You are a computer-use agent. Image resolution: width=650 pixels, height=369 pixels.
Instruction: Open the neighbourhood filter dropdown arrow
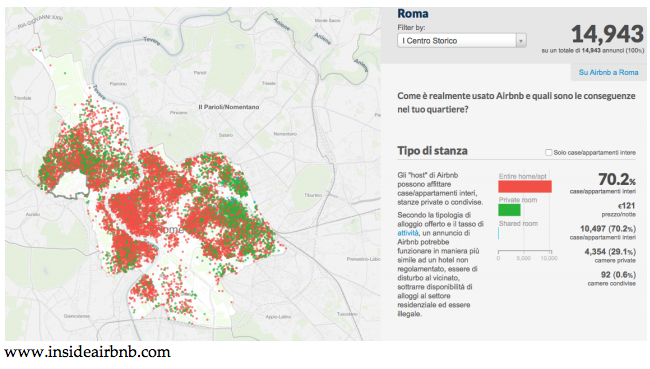pyautogui.click(x=521, y=41)
